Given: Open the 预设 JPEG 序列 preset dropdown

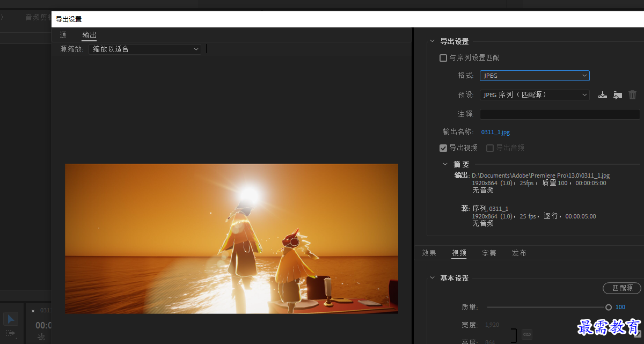Looking at the screenshot, I should point(535,95).
